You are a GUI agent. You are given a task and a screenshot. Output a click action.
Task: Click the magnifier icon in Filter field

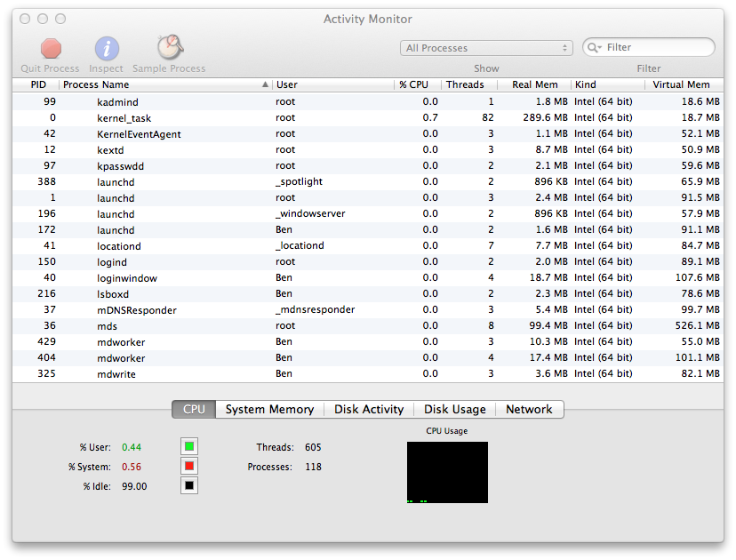[594, 47]
